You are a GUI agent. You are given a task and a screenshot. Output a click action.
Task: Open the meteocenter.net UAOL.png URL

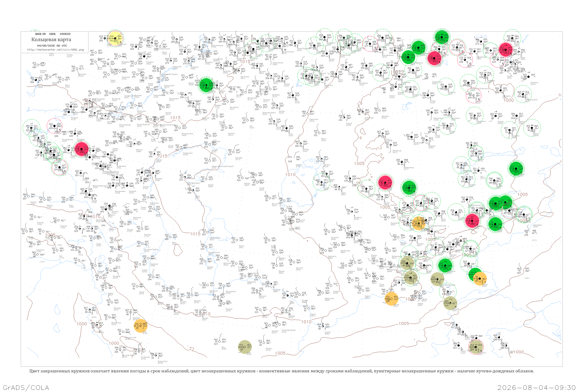tap(55, 50)
